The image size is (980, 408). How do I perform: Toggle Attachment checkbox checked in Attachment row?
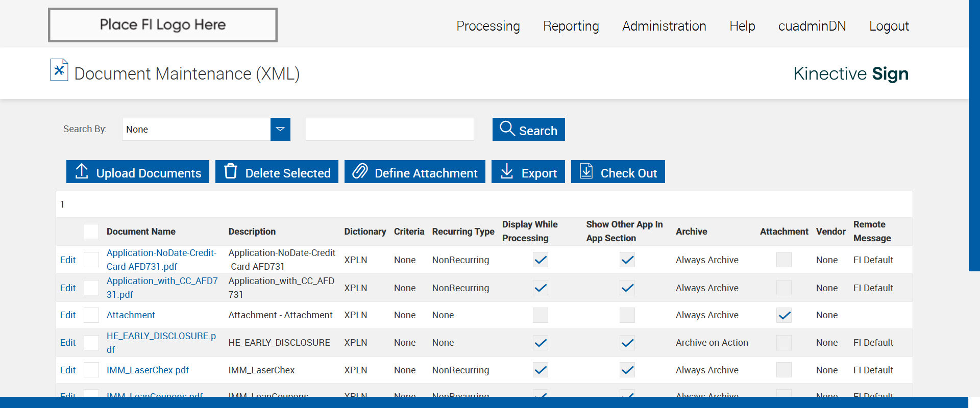(x=784, y=315)
